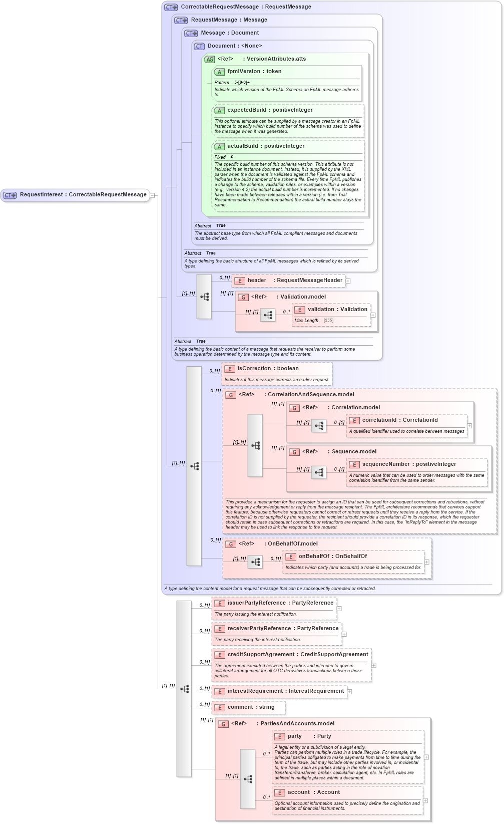
Task: Expand the account : Account element
Action: click(425, 800)
